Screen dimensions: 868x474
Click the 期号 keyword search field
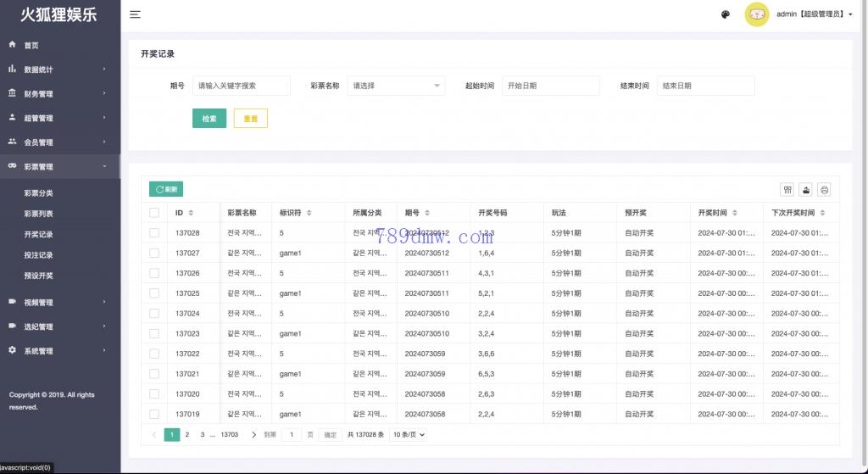(x=241, y=86)
